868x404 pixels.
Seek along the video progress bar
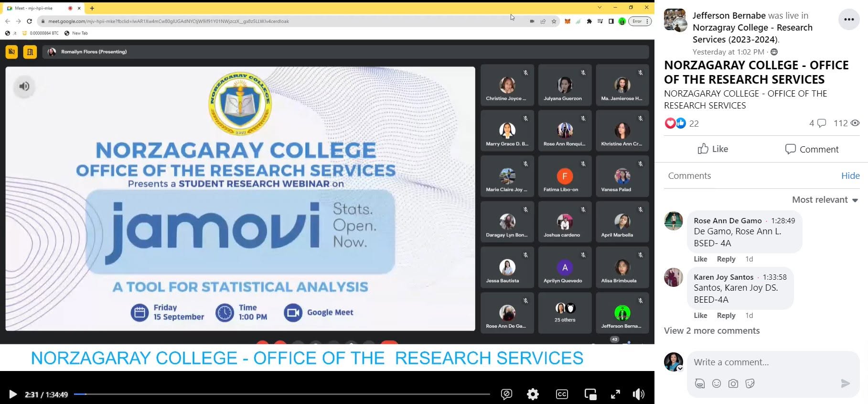coord(282,394)
